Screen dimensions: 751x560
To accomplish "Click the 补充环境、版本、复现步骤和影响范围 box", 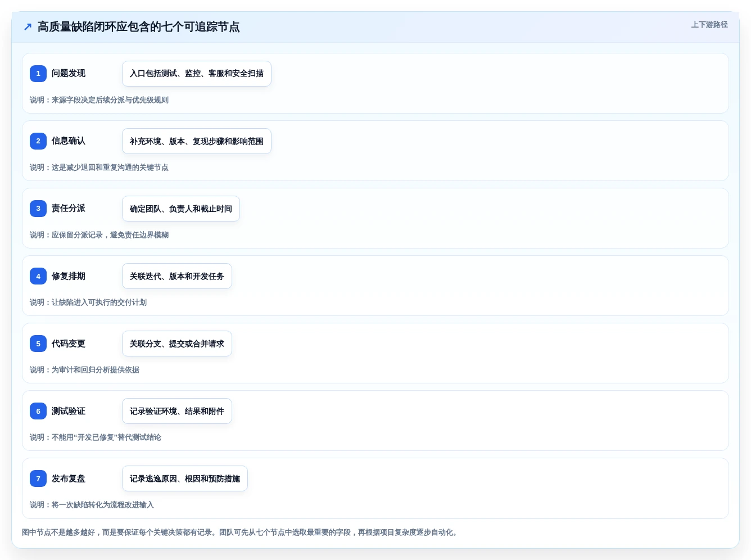I will tap(197, 141).
